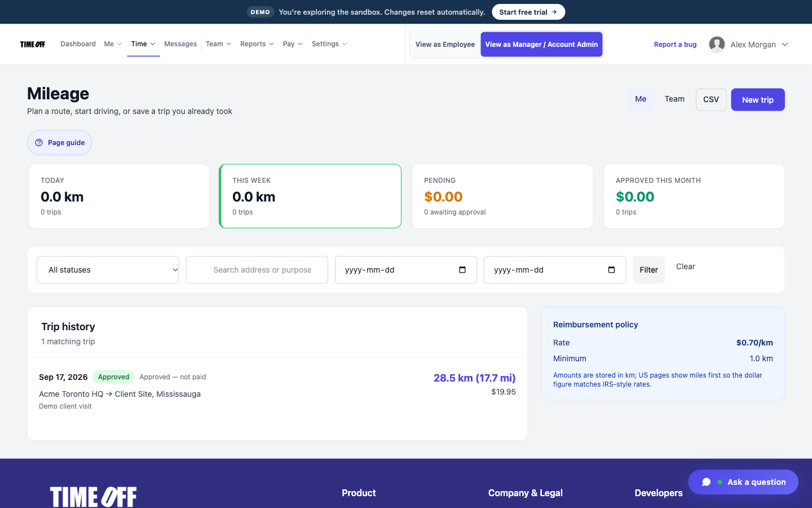
Task: Switch mileage view to Team
Action: click(x=674, y=99)
